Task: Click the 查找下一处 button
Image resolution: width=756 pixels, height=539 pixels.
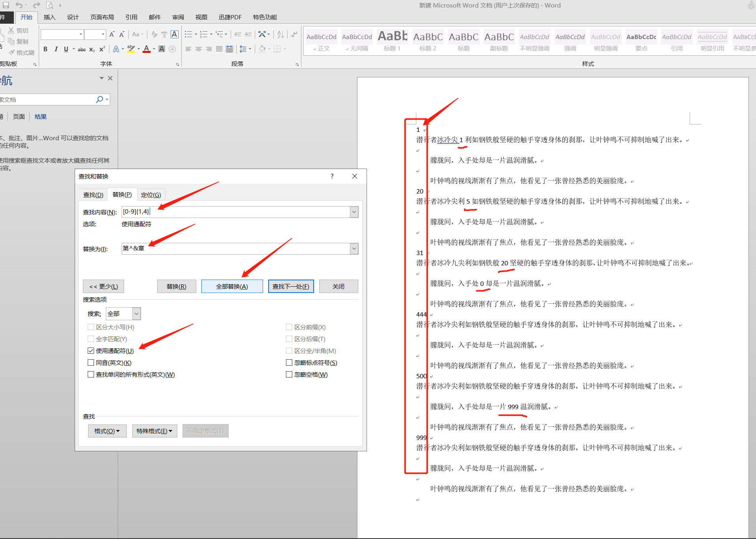Action: coord(291,286)
